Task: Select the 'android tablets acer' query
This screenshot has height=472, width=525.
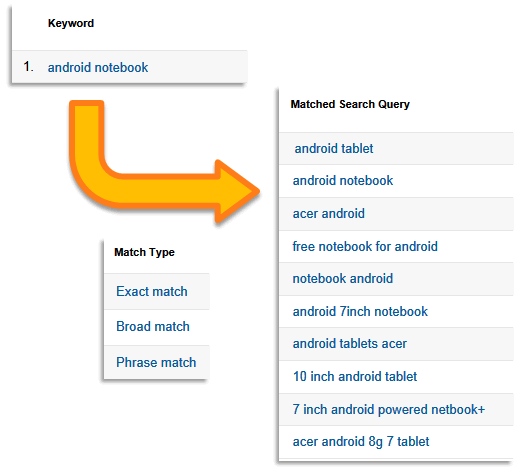Action: coord(350,343)
